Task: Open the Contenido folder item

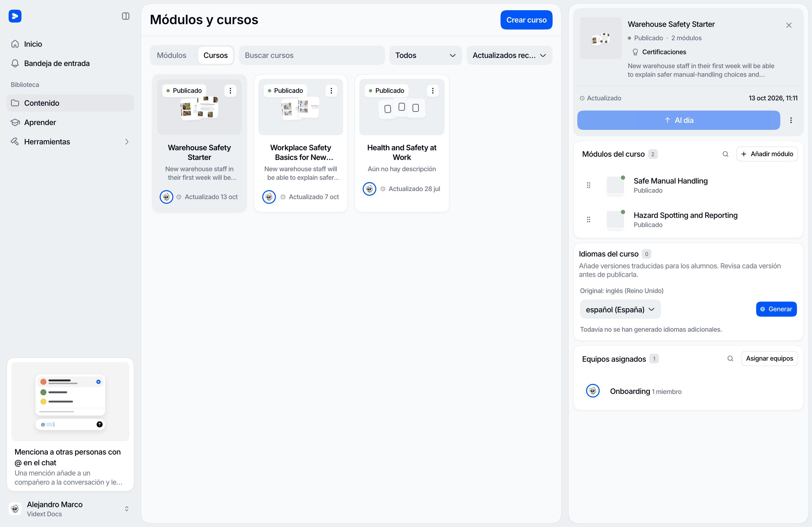Action: pyautogui.click(x=70, y=103)
